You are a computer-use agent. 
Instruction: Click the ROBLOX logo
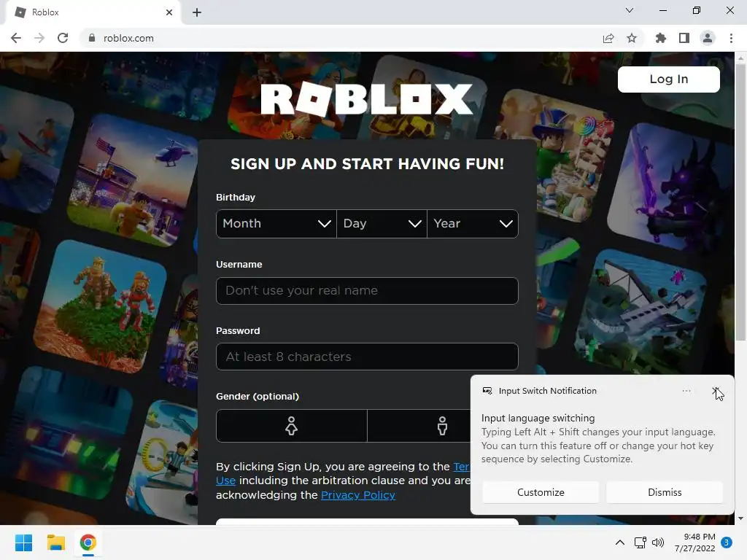point(367,99)
